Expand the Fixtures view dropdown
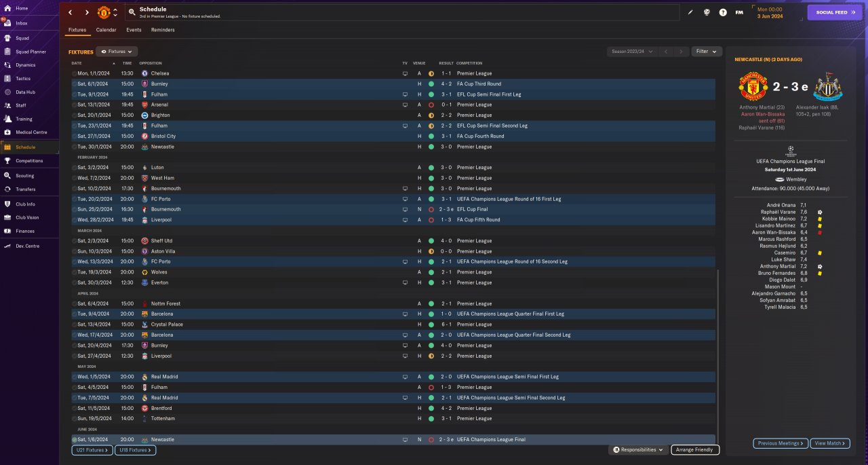Viewport: 868px width, 465px height. tap(117, 52)
